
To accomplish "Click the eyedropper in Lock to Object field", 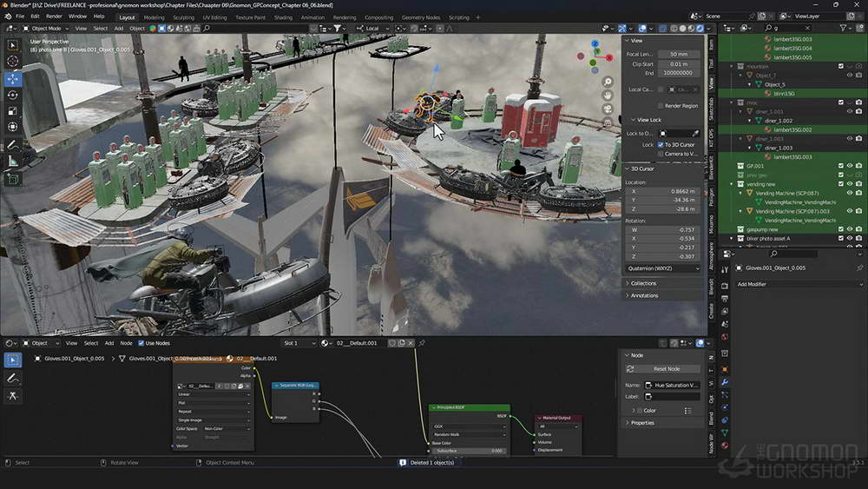I will tap(695, 134).
